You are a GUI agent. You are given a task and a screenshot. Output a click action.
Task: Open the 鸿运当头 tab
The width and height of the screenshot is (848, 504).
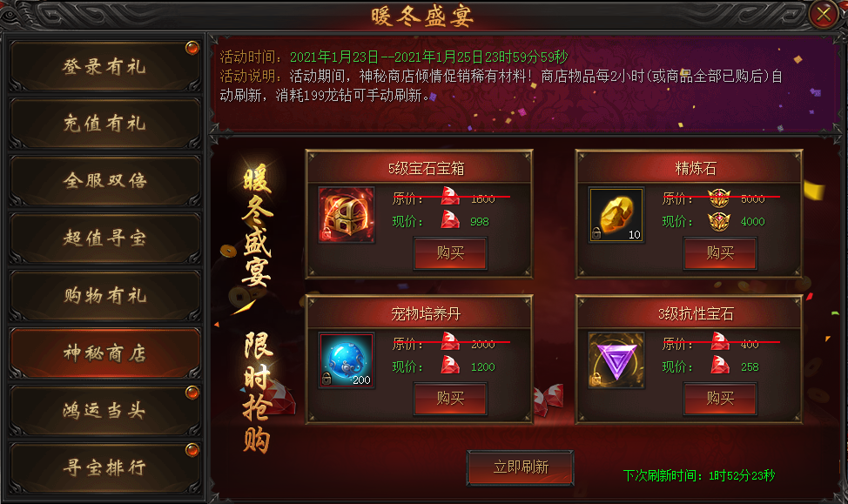pyautogui.click(x=105, y=410)
